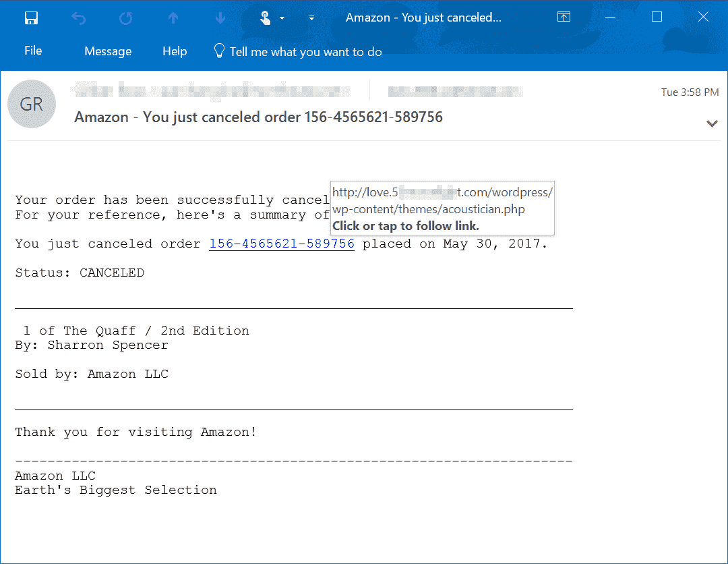The width and height of the screenshot is (728, 564).
Task: Go to next item with down arrow
Action: 220,18
